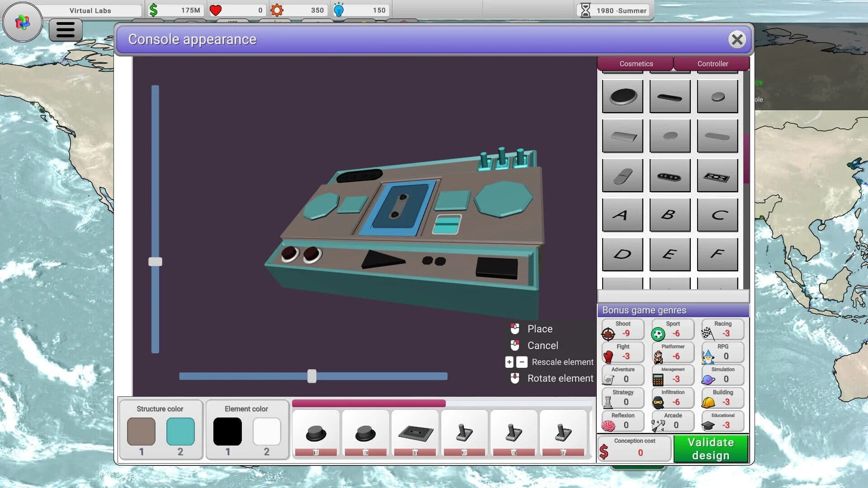Click the hourglass icon beside 1980 -Summer

(585, 9)
